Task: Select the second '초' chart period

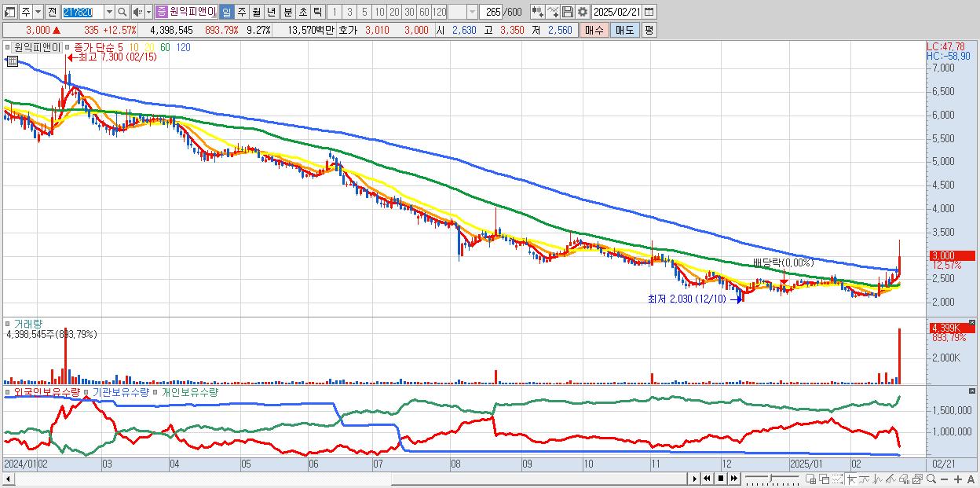Action: [x=302, y=12]
